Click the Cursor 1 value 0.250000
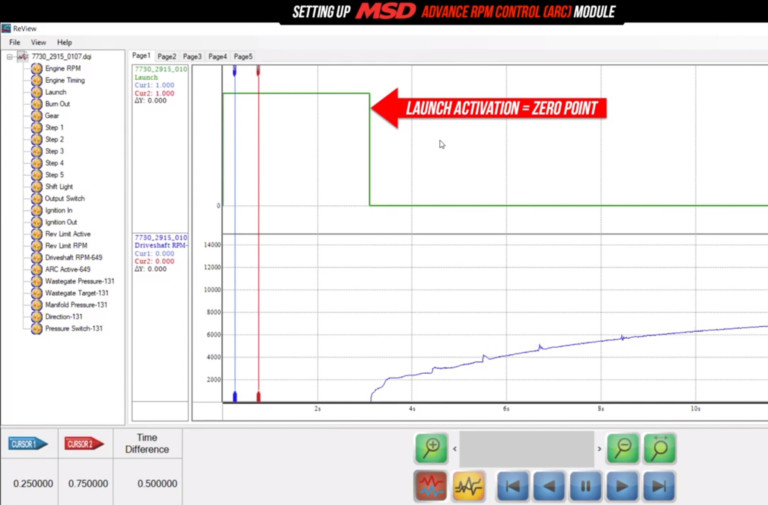The width and height of the screenshot is (768, 505). tap(33, 483)
